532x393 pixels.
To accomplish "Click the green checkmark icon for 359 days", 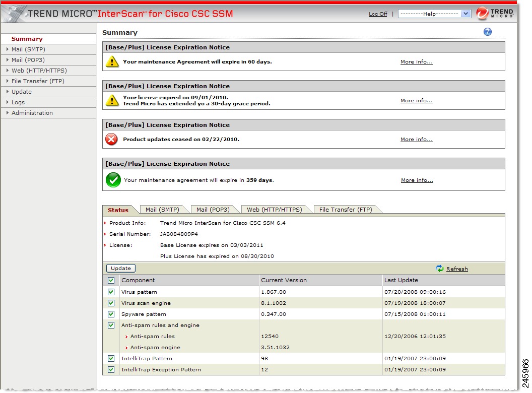I will pos(113,180).
